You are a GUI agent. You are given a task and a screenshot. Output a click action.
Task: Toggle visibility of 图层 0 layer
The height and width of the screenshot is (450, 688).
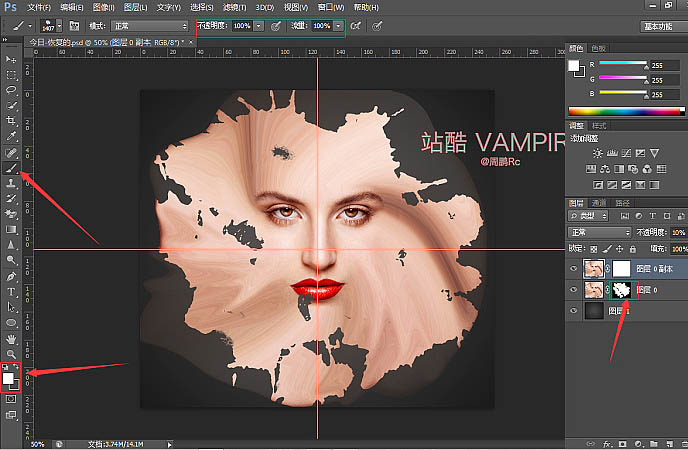tap(573, 289)
